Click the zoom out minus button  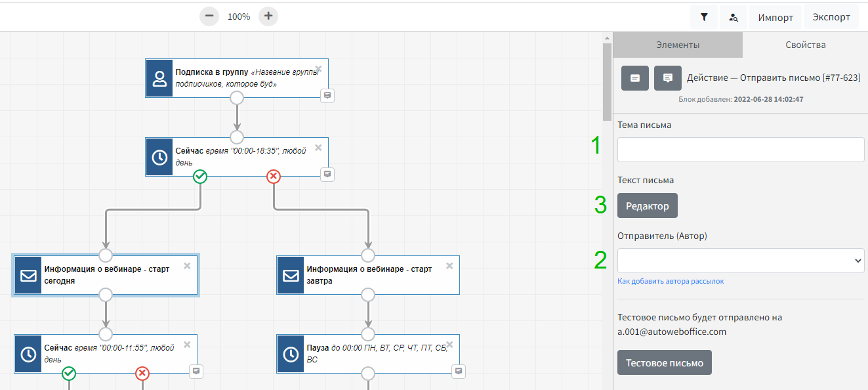tap(209, 16)
